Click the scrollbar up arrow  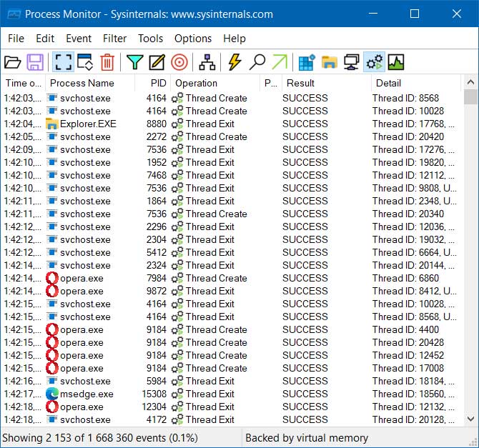click(x=470, y=82)
